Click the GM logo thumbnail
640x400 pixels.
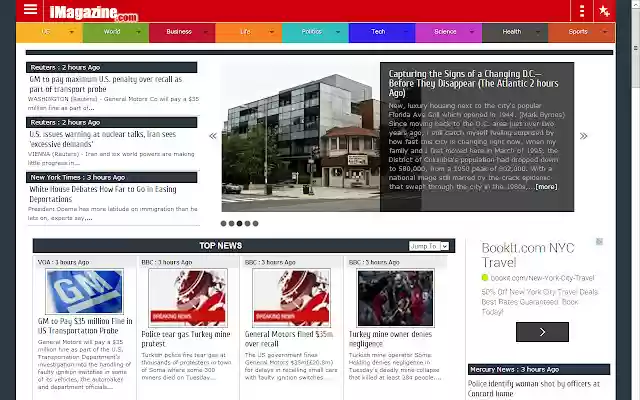pyautogui.click(x=84, y=291)
